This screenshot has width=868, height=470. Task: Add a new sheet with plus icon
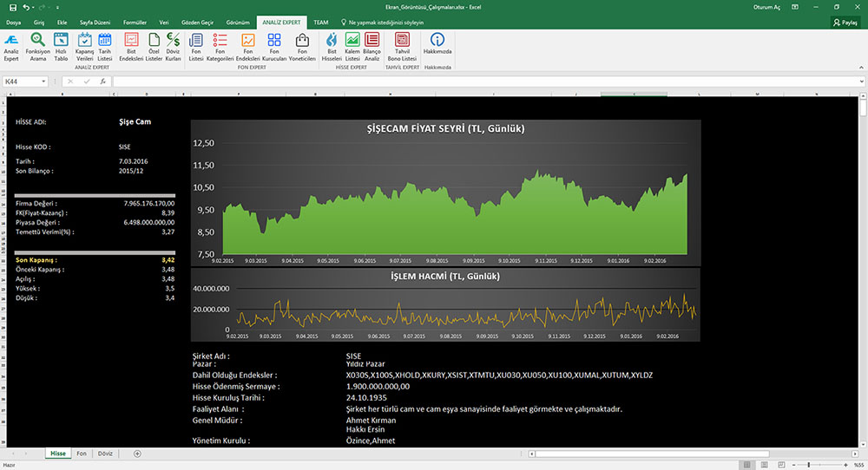[137, 454]
